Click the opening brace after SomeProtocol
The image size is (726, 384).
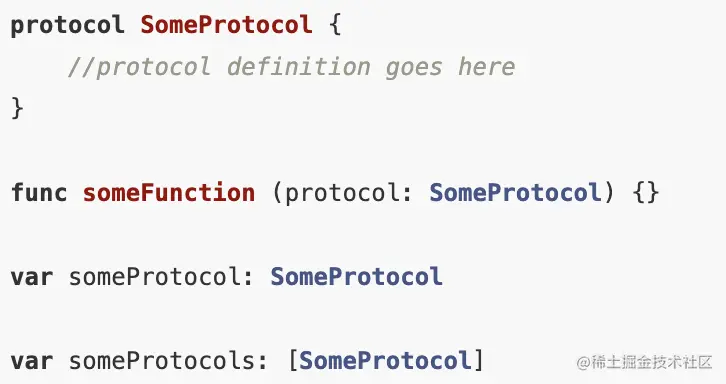(335, 25)
